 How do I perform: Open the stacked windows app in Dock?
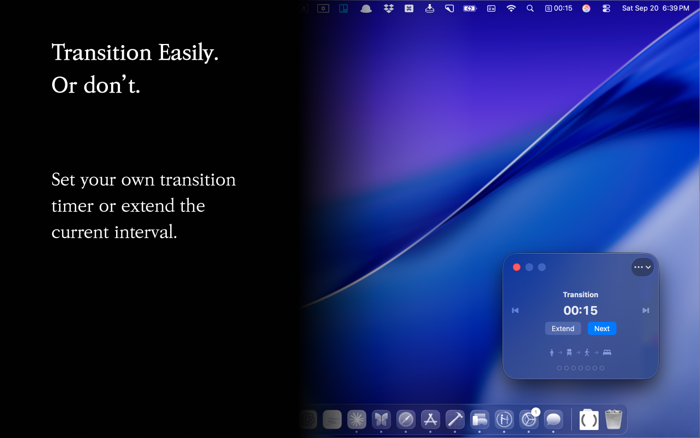coord(479,419)
